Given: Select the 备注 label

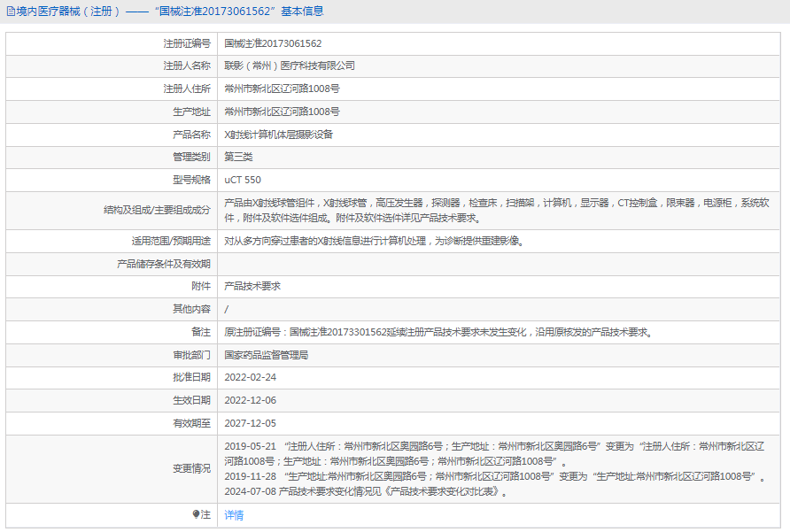Looking at the screenshot, I should [201, 332].
